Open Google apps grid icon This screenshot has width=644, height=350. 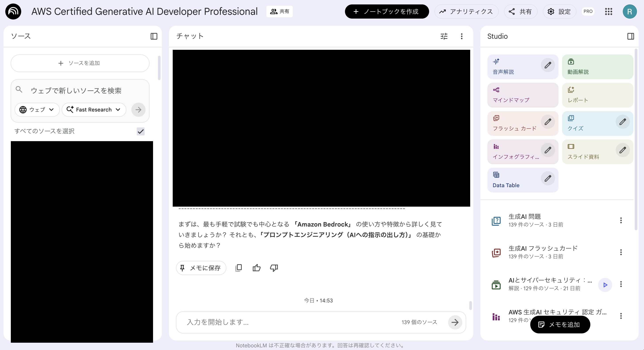(608, 12)
